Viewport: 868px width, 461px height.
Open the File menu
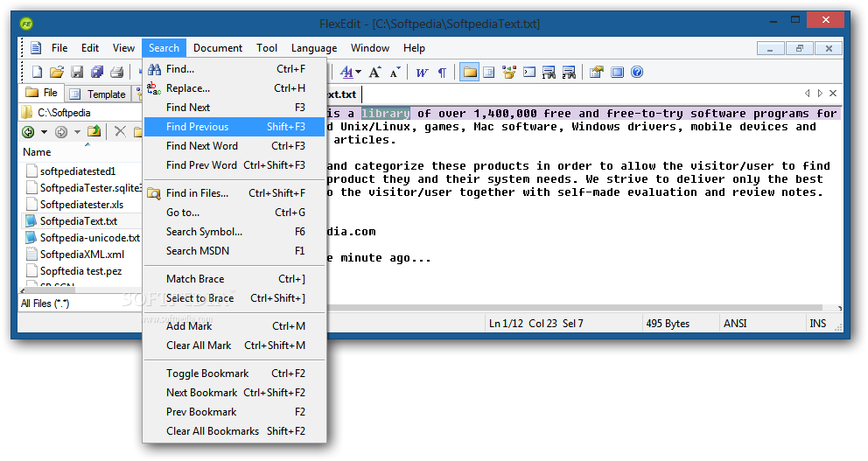[x=59, y=48]
